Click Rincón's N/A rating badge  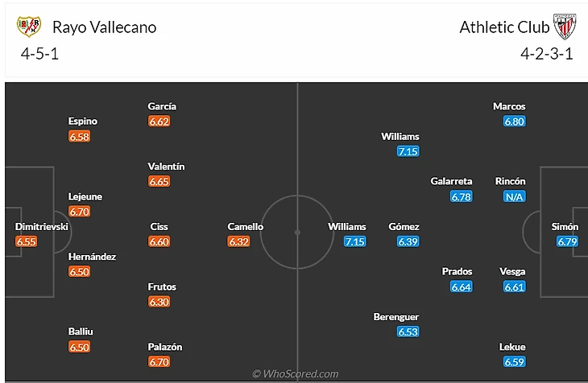[x=514, y=196]
